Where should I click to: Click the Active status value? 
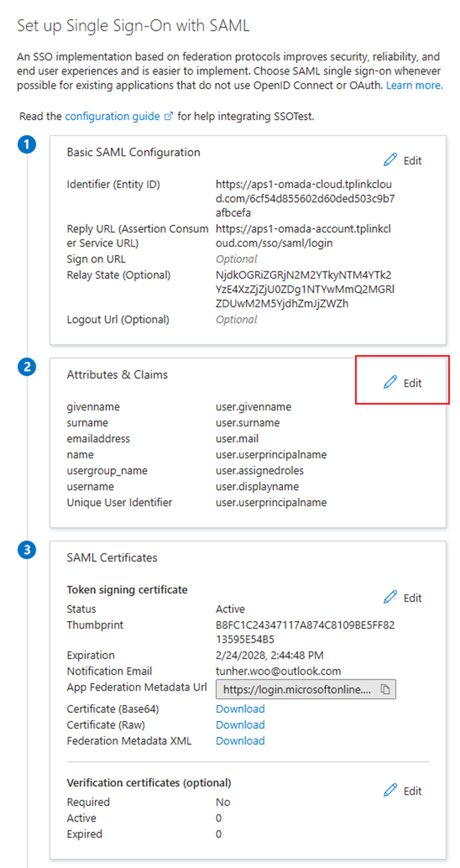pos(231,609)
